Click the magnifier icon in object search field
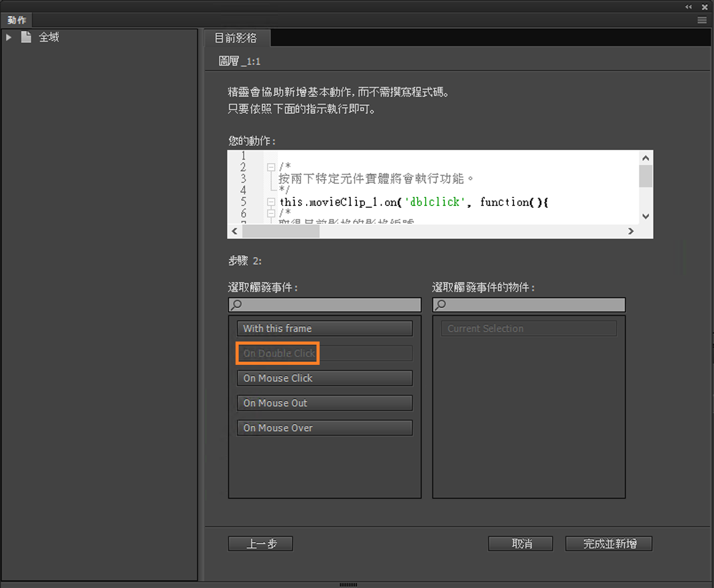The width and height of the screenshot is (714, 588). tap(439, 305)
